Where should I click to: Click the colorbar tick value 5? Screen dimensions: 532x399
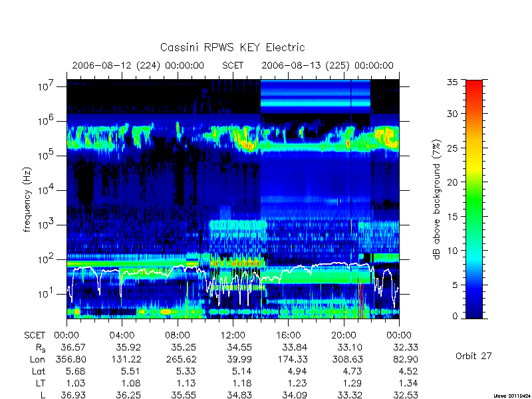tap(455, 285)
